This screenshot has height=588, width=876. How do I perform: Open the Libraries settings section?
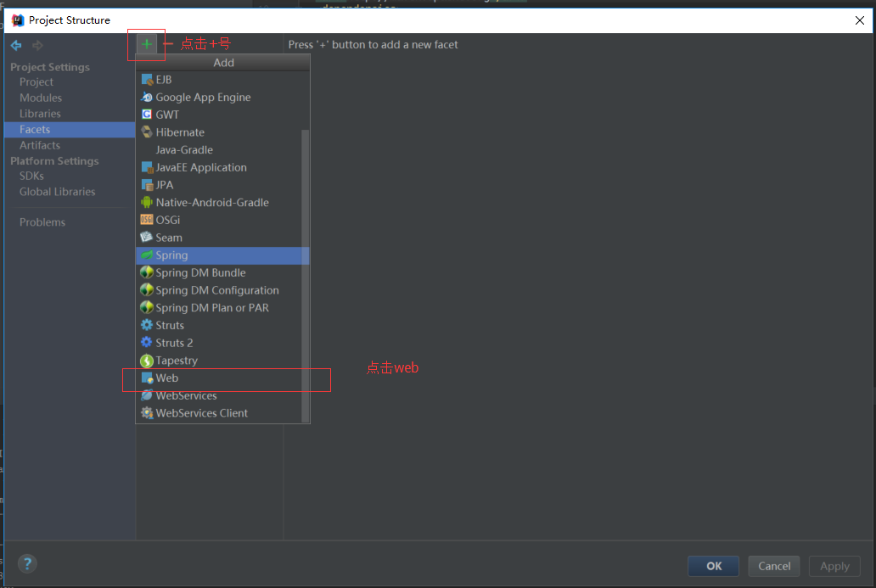point(40,114)
